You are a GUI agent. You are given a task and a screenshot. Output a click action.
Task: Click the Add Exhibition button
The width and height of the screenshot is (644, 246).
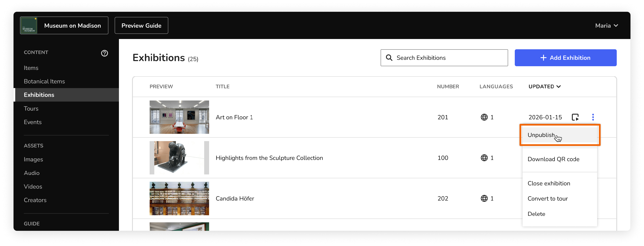pyautogui.click(x=565, y=58)
